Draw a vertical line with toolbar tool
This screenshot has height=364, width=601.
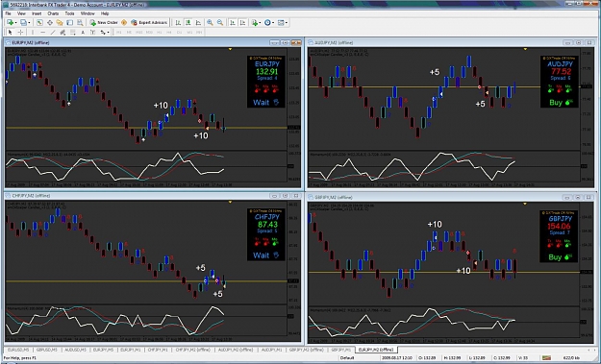[x=33, y=32]
